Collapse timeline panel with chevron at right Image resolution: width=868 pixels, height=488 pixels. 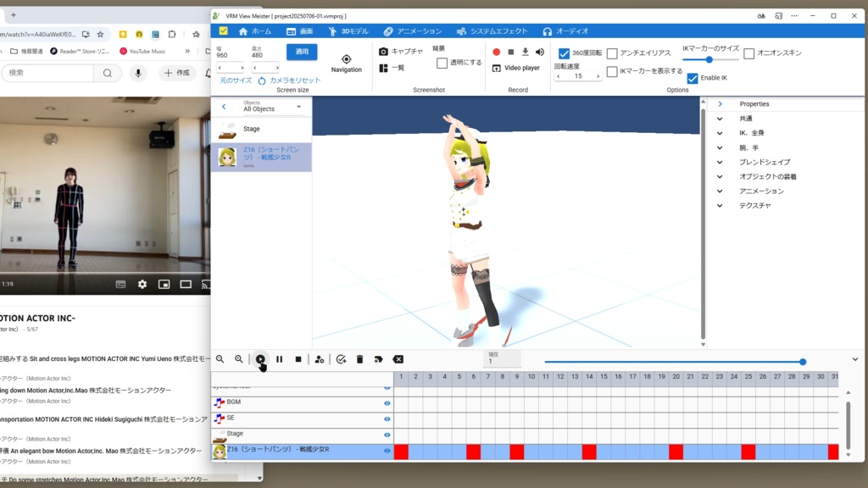coord(855,359)
